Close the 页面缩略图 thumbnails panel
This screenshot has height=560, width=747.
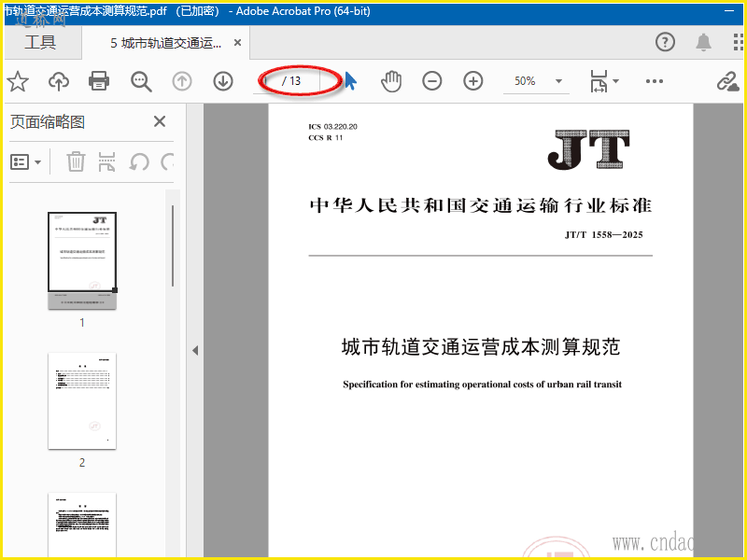coord(160,121)
